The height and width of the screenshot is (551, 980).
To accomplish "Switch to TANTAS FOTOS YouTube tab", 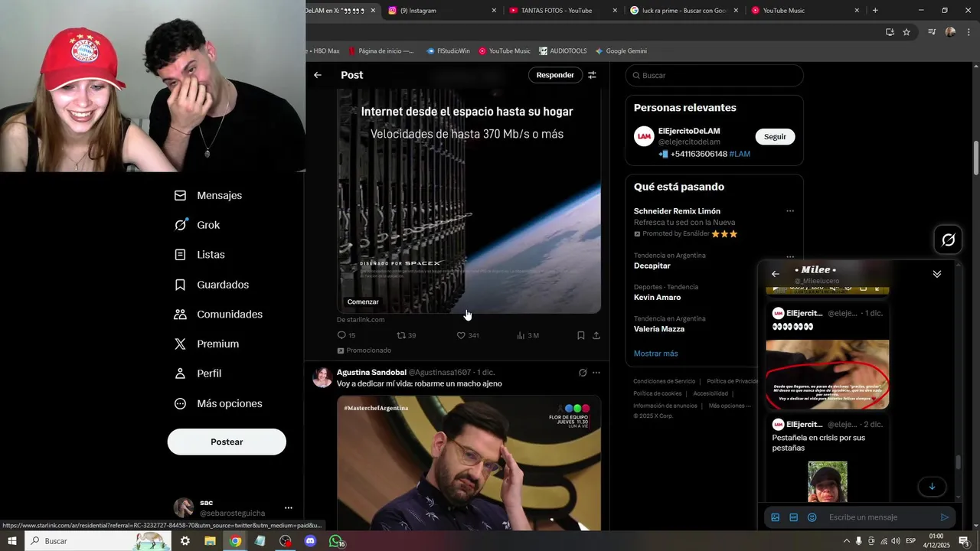I will click(562, 11).
